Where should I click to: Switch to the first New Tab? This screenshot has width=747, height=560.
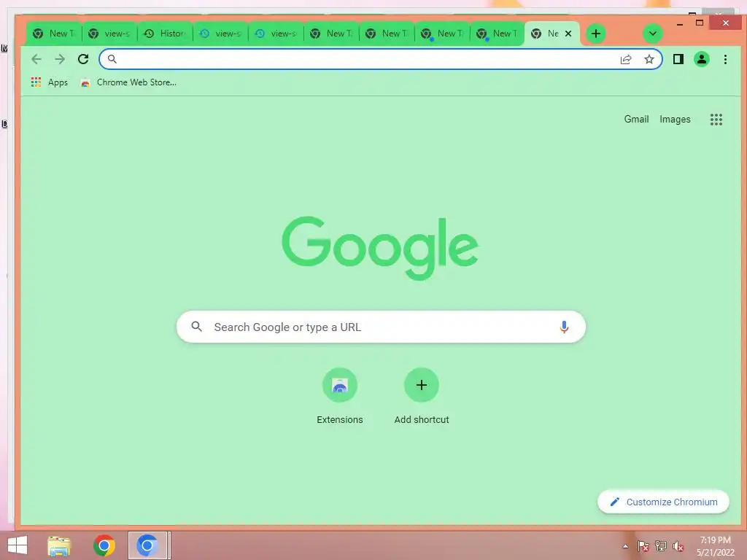(54, 34)
